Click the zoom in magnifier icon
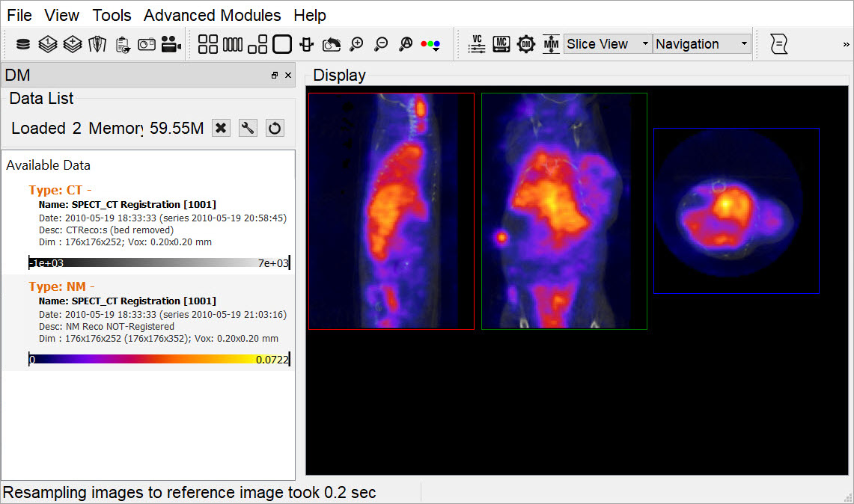This screenshot has height=504, width=854. coord(356,44)
